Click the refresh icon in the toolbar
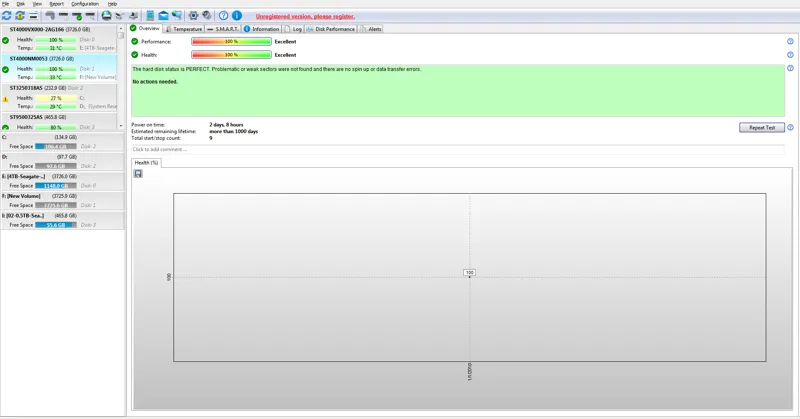 click(6, 16)
